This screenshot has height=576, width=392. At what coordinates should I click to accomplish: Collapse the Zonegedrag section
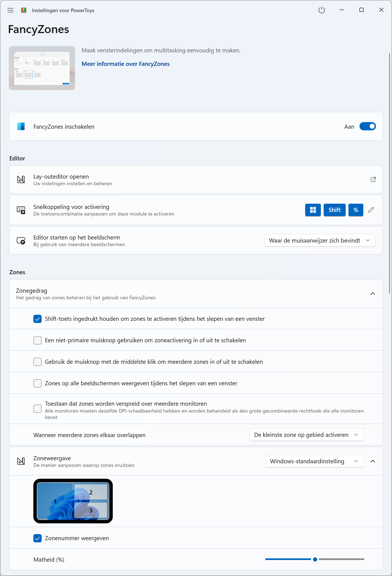click(373, 294)
